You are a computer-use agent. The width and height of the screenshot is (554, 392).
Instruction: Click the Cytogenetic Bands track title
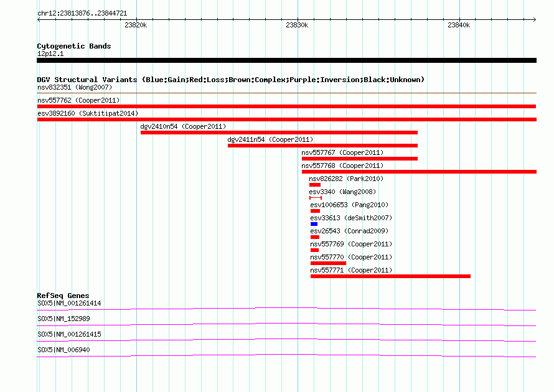point(74,46)
